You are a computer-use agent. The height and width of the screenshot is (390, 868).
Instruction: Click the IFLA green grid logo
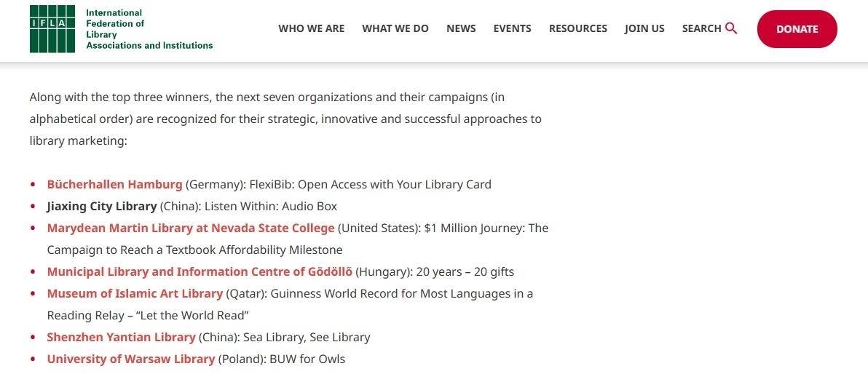52,29
